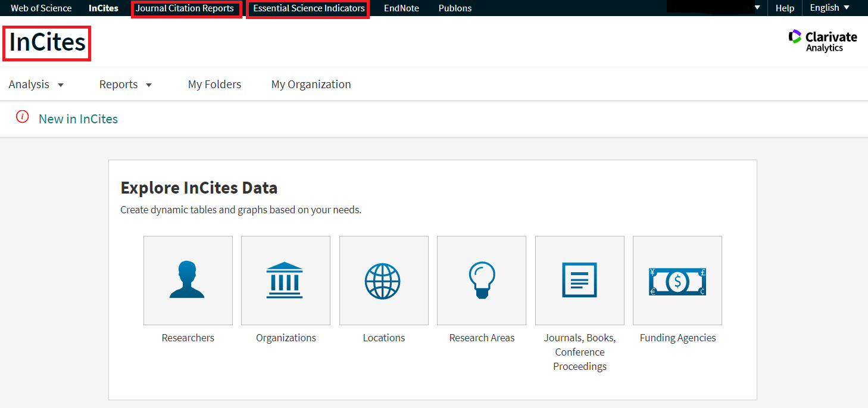
Task: Select the Organizations building icon
Action: click(x=286, y=280)
